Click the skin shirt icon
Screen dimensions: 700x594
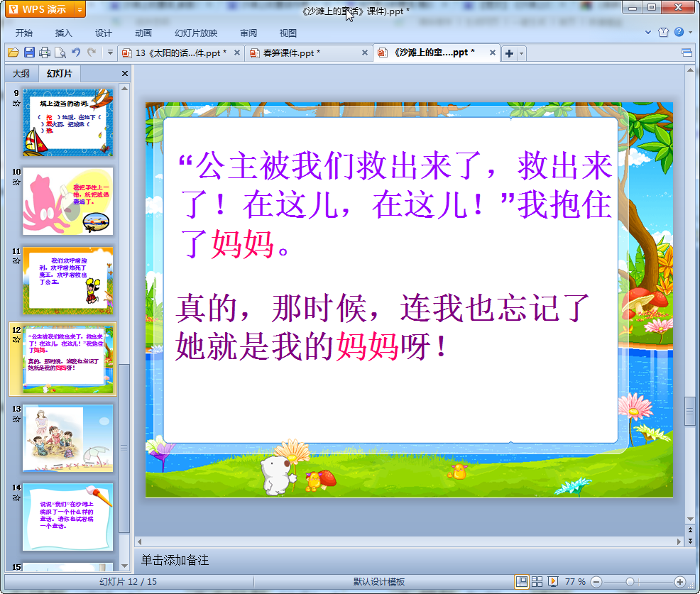point(663,32)
